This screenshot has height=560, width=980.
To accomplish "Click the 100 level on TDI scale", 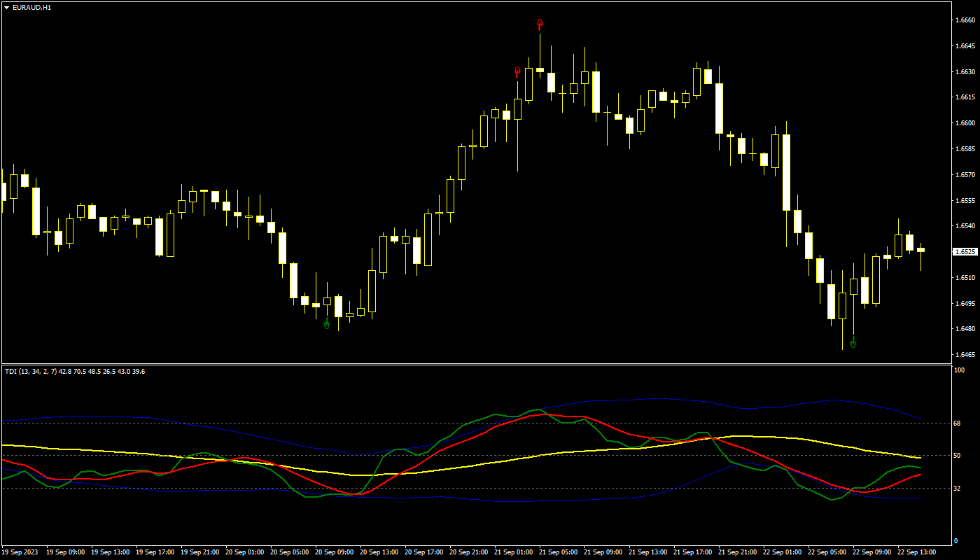I will point(960,370).
